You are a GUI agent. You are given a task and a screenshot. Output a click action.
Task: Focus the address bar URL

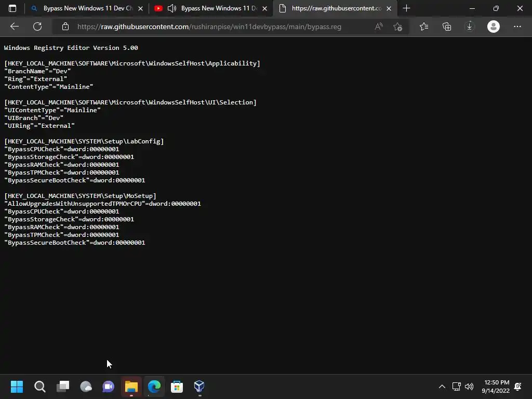(x=209, y=26)
